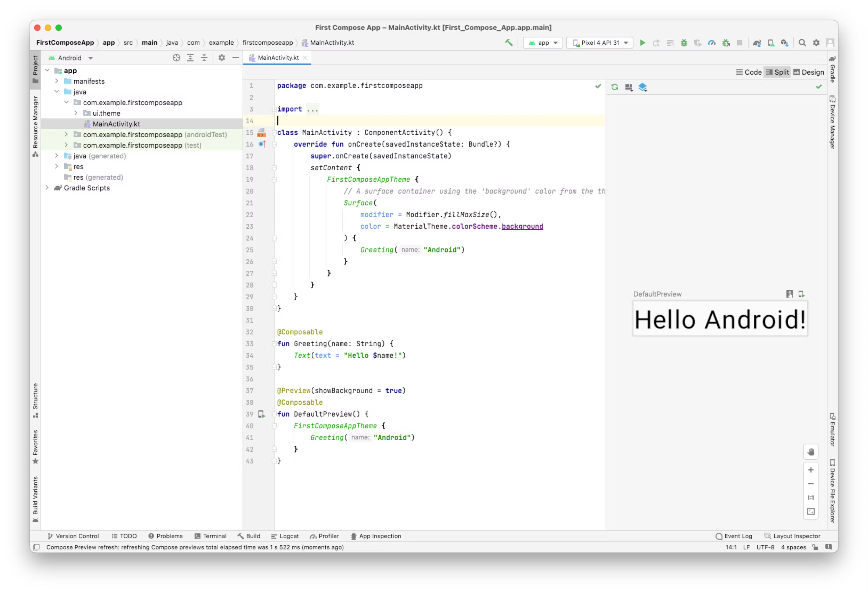The image size is (868, 592).
Task: Deploy DefaultPreview to device icon
Action: point(802,294)
